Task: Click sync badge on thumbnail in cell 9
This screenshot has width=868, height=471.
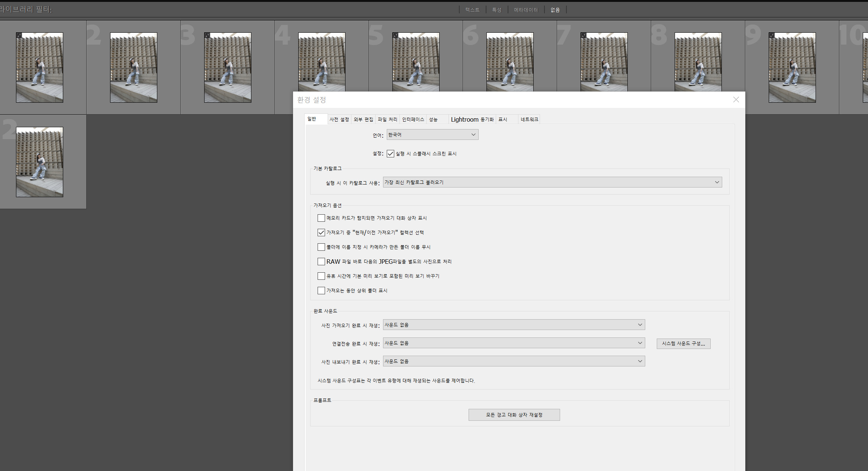Action: pyautogui.click(x=772, y=35)
